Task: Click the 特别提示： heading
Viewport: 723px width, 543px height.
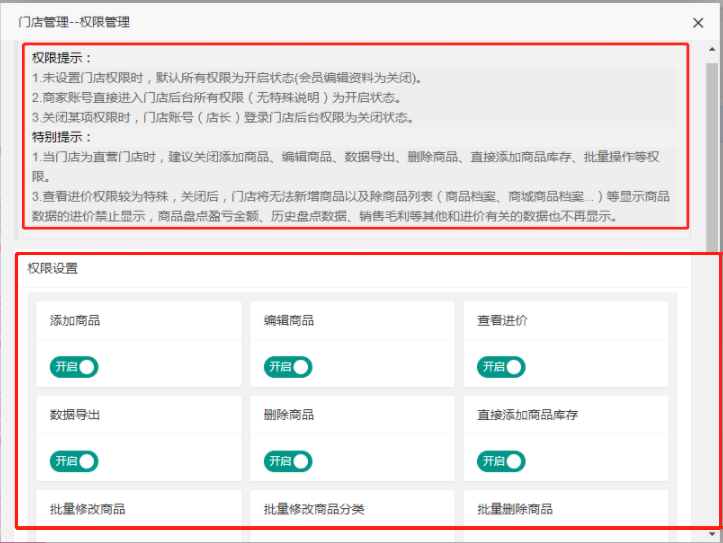Action: click(x=62, y=137)
